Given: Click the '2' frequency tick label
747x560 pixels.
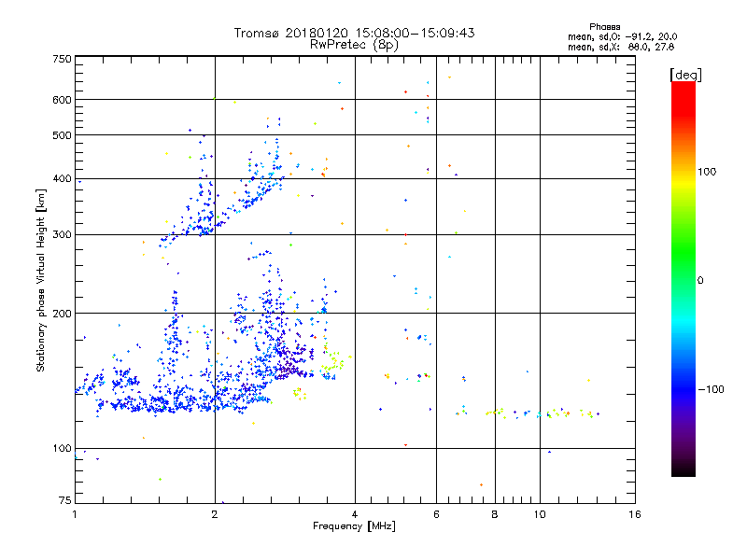Looking at the screenshot, I should 215,514.
